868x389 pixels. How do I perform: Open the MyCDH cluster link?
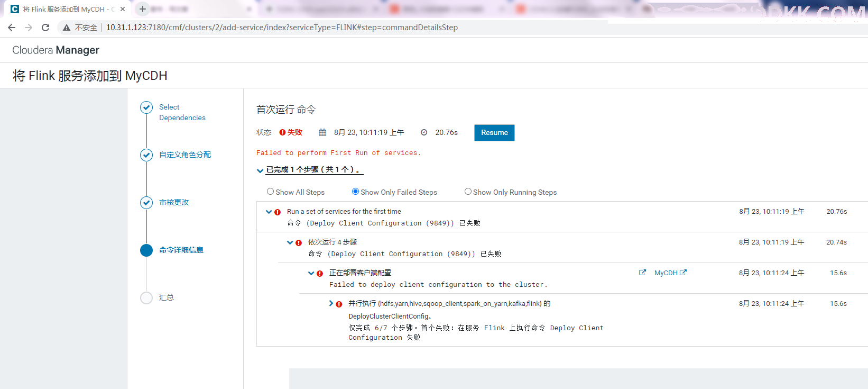[670, 273]
